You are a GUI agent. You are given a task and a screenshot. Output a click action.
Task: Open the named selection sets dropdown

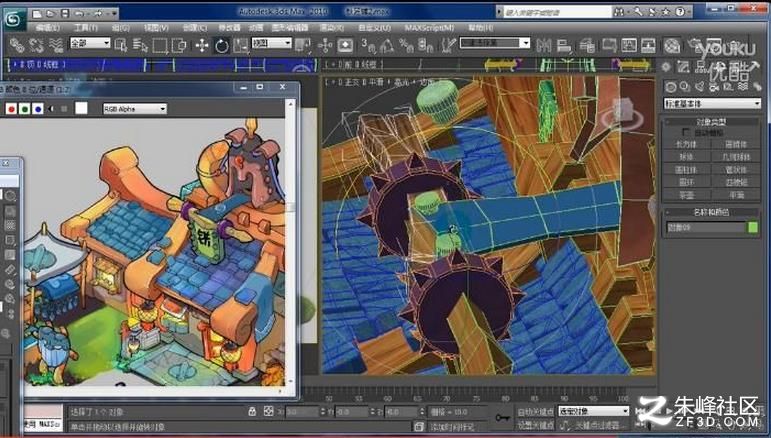(495, 43)
